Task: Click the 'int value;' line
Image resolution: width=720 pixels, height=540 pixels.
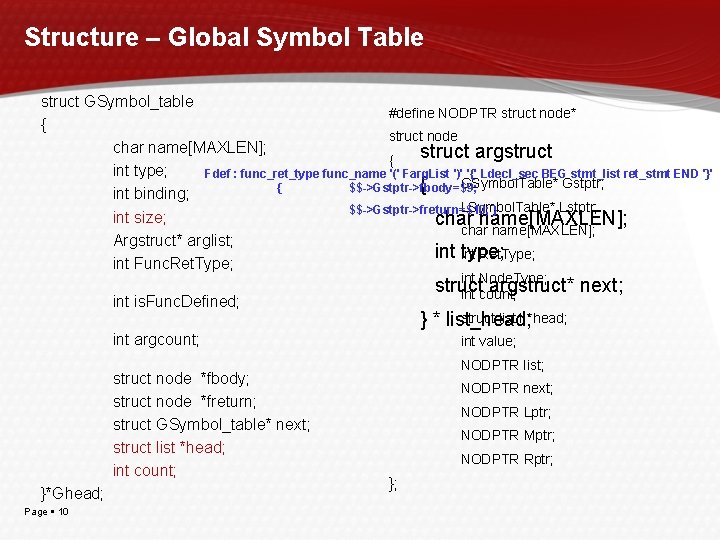Action: (488, 341)
